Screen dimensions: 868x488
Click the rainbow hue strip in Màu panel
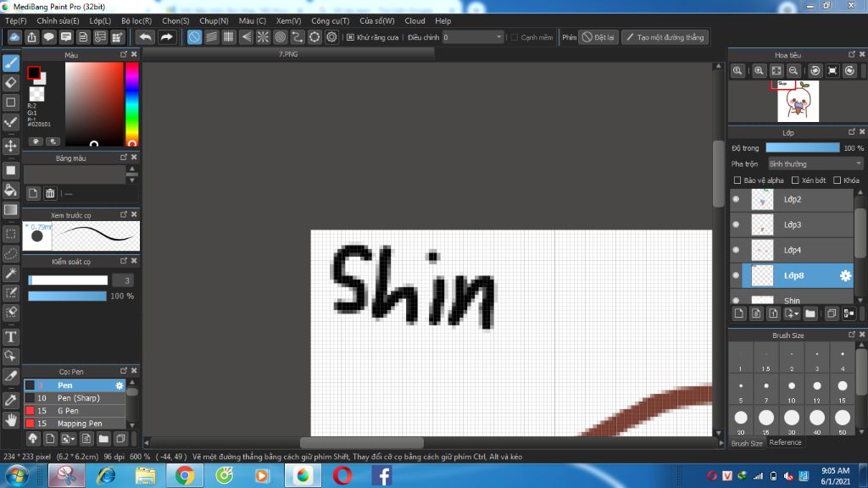click(131, 104)
